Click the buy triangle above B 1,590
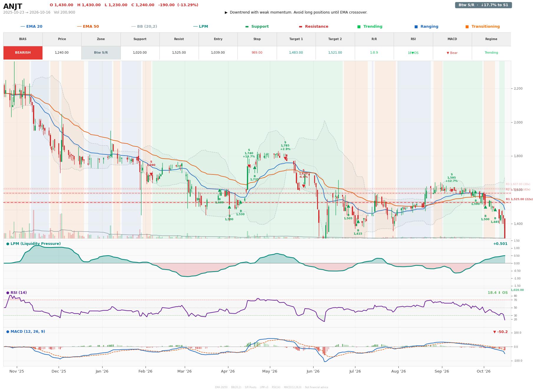This screenshot has width=536, height=392. click(x=475, y=192)
